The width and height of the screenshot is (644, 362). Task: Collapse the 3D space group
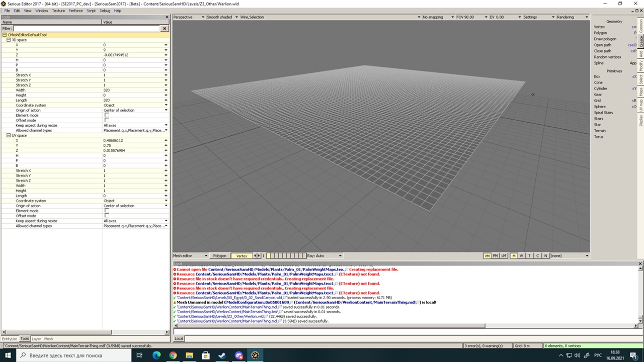coord(8,40)
